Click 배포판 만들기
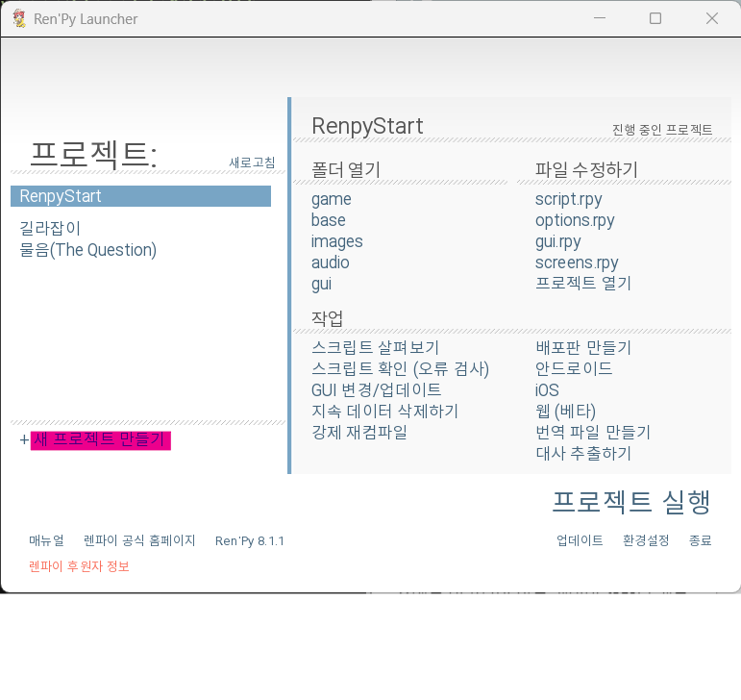741x700 pixels. pyautogui.click(x=583, y=348)
